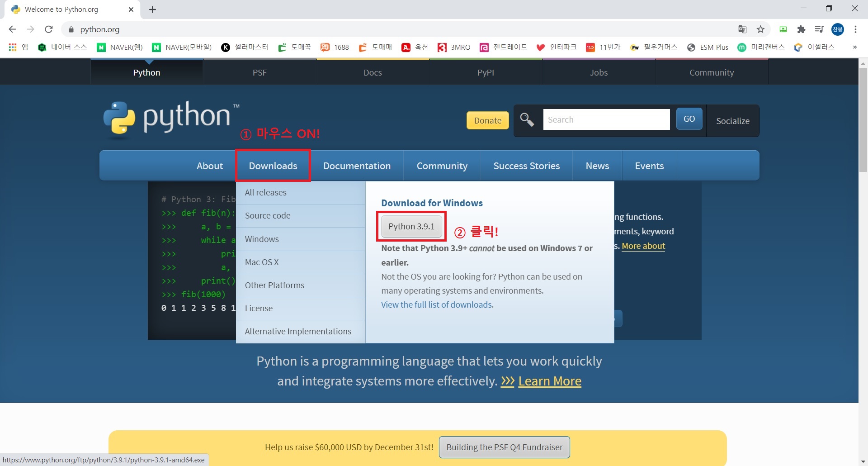Switch to the Jobs top tab
This screenshot has height=466, width=868.
(x=599, y=72)
